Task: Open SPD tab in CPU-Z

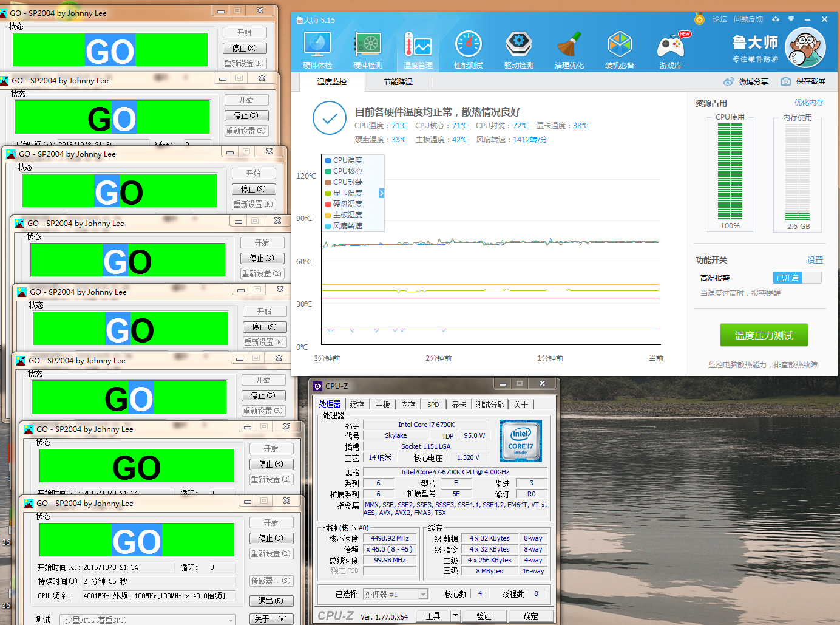Action: click(x=433, y=405)
